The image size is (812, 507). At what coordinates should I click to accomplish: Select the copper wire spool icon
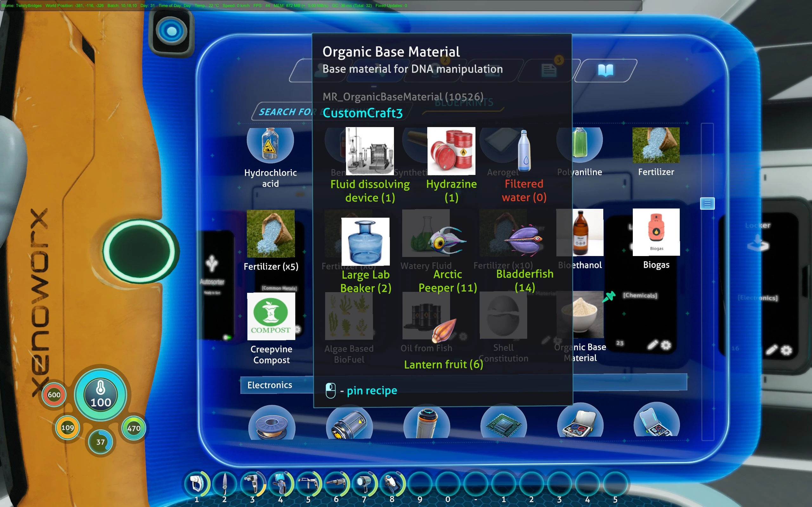coord(272,423)
